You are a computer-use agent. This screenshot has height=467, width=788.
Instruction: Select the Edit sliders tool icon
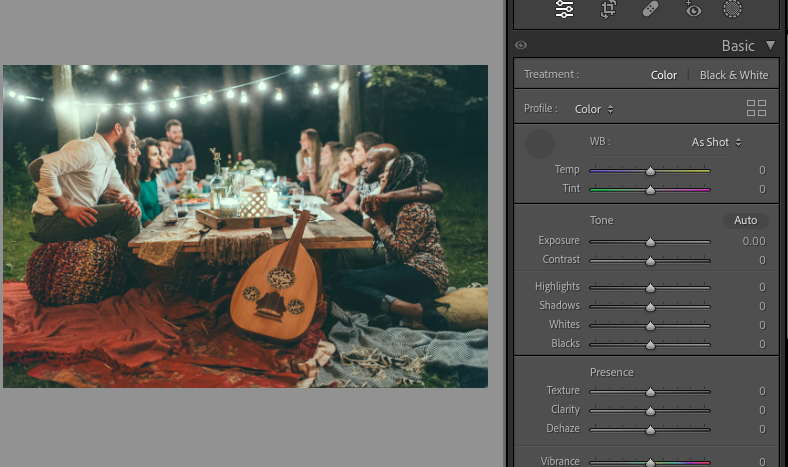point(565,10)
